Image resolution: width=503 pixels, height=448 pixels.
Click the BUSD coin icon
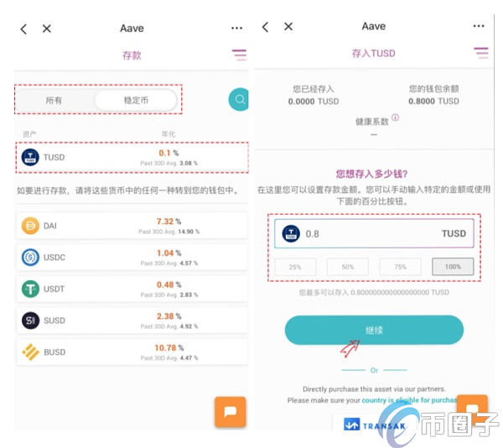point(30,352)
